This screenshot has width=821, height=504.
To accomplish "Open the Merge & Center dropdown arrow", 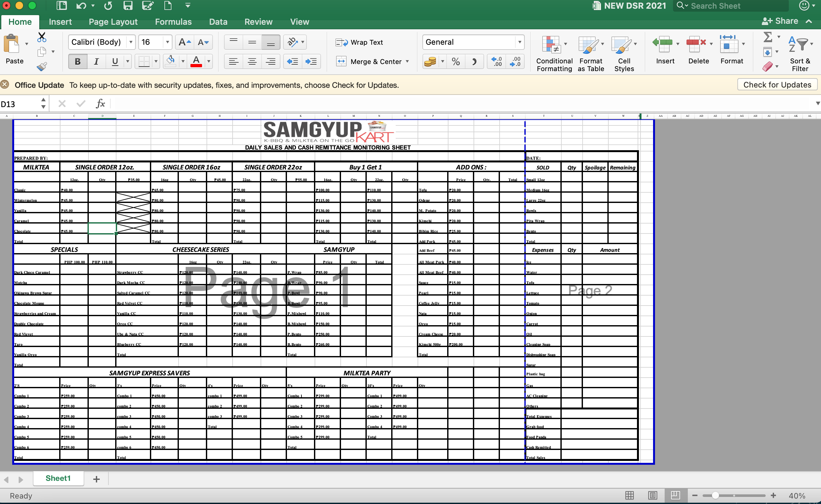I will [407, 62].
